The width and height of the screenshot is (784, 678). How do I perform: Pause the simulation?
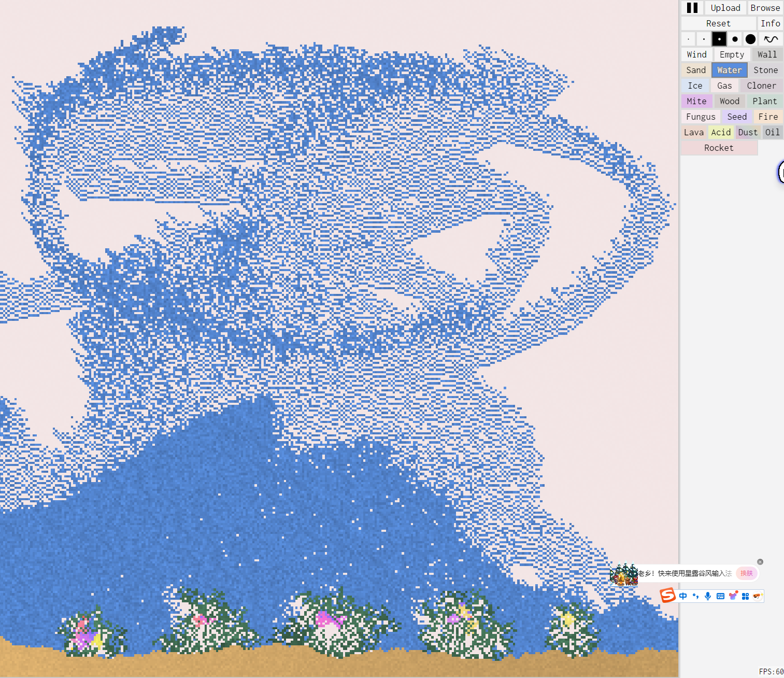[x=692, y=8]
